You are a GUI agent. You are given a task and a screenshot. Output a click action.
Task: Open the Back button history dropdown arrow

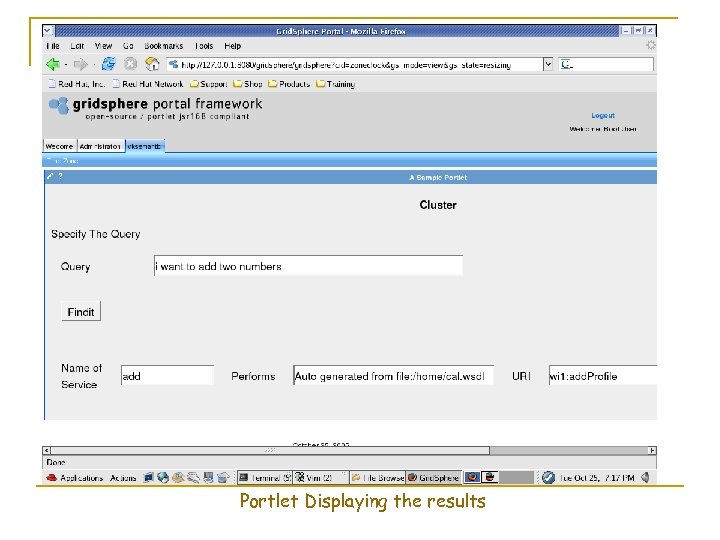[66, 65]
